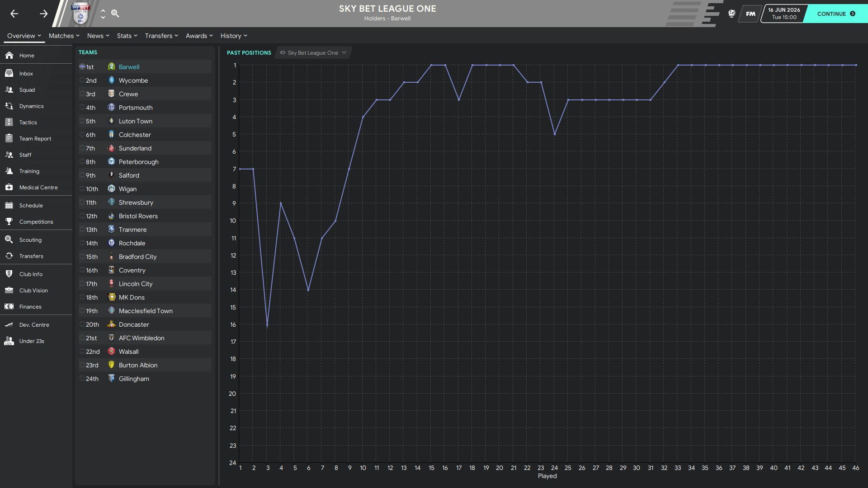This screenshot has height=488, width=868.
Task: Open the Wigan team link
Action: point(127,189)
